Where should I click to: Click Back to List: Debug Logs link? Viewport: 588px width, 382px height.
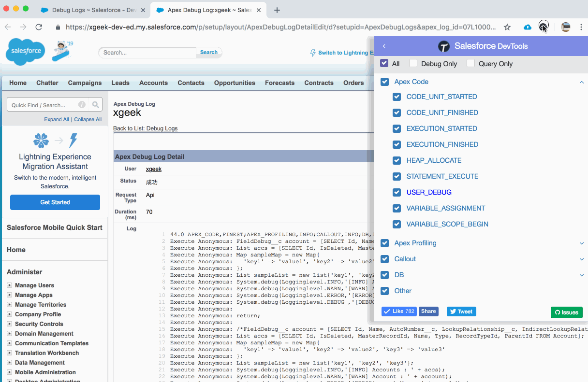pyautogui.click(x=145, y=128)
